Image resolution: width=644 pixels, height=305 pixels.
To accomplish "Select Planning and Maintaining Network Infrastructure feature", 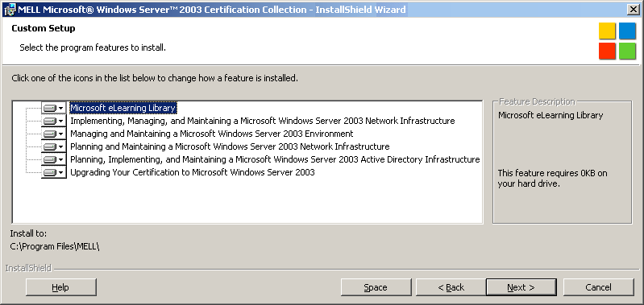I will point(230,146).
